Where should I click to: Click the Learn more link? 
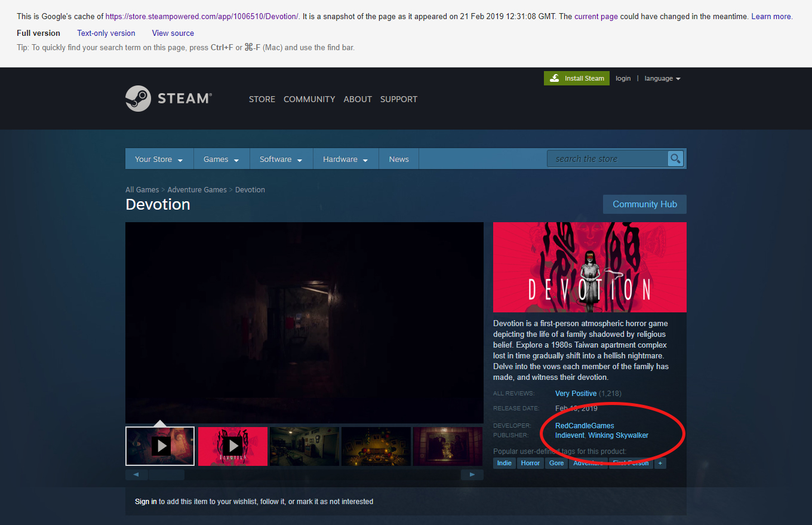tap(771, 17)
